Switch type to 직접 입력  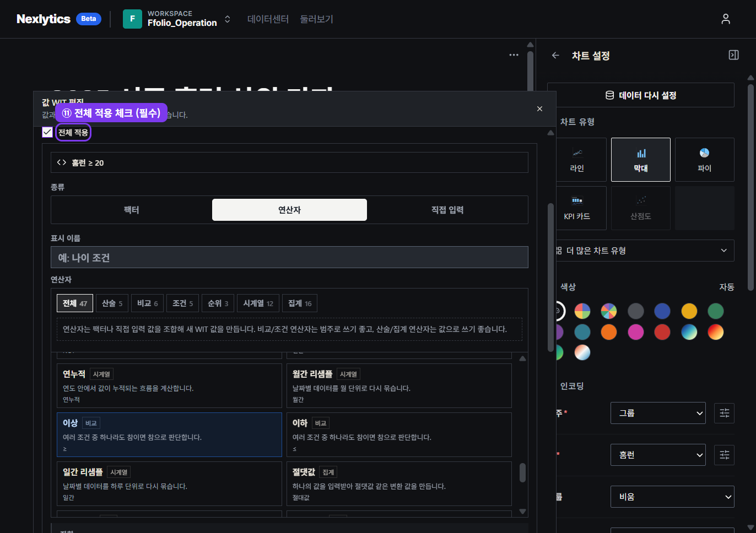coord(447,210)
